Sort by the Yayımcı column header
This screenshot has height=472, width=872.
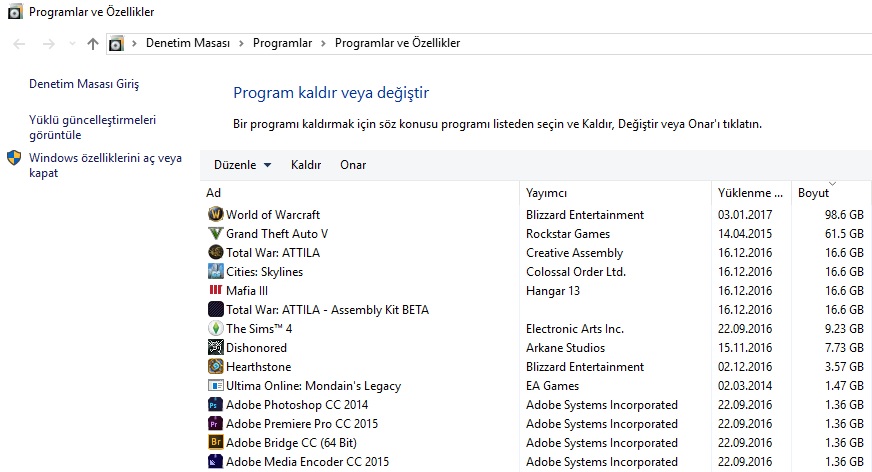pyautogui.click(x=547, y=192)
